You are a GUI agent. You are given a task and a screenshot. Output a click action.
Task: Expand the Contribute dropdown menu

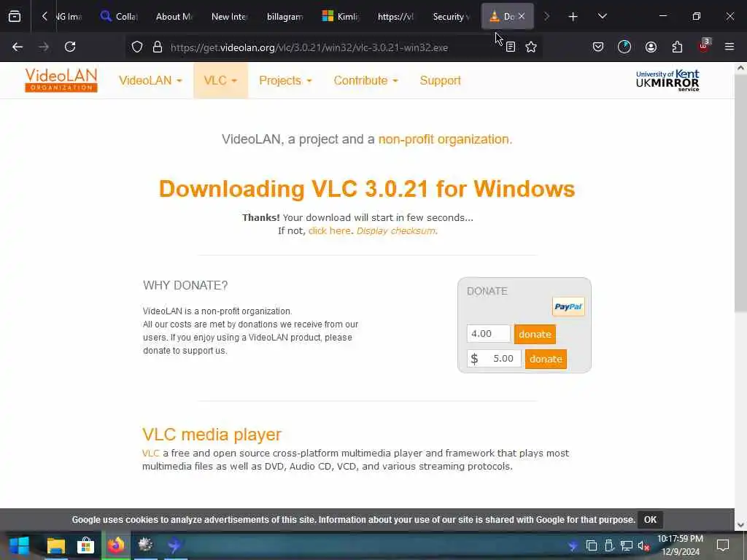pyautogui.click(x=365, y=80)
